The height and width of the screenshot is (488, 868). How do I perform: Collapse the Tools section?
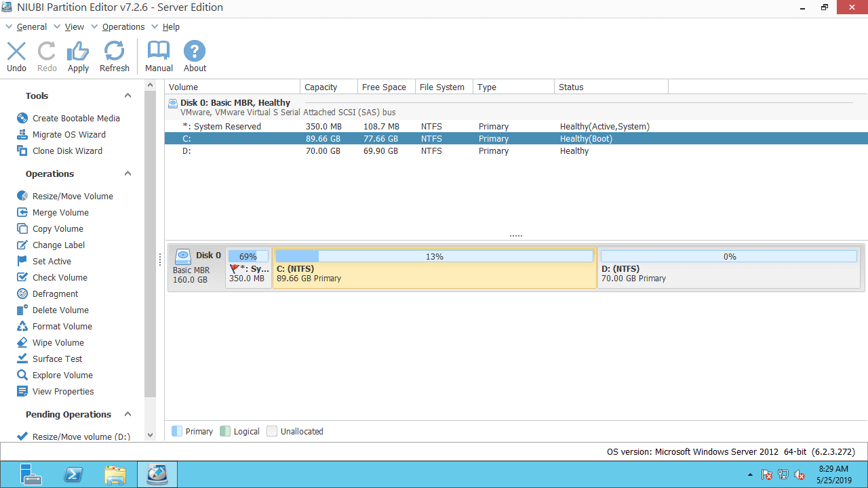tap(127, 96)
